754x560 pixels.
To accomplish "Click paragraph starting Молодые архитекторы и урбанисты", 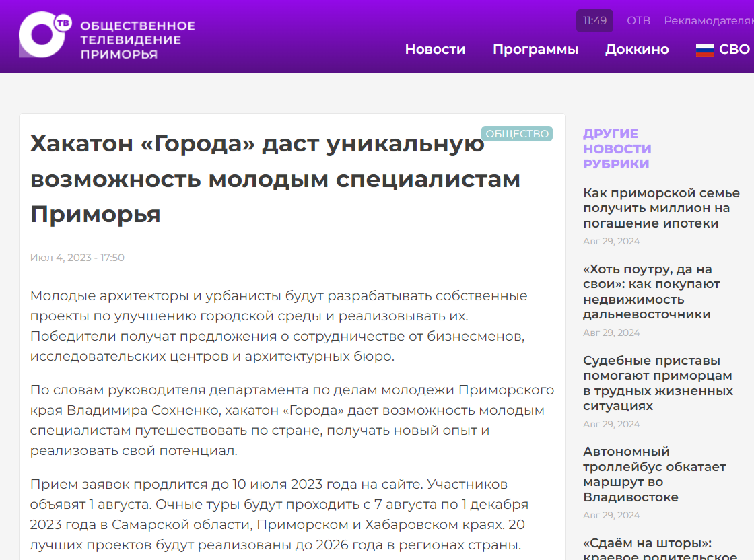I will coord(279,326).
